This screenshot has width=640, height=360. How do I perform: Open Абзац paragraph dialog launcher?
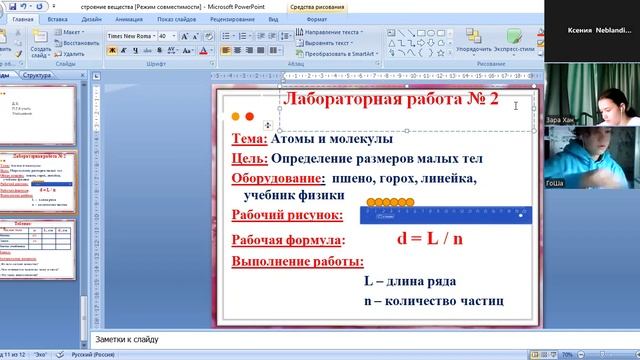point(378,64)
